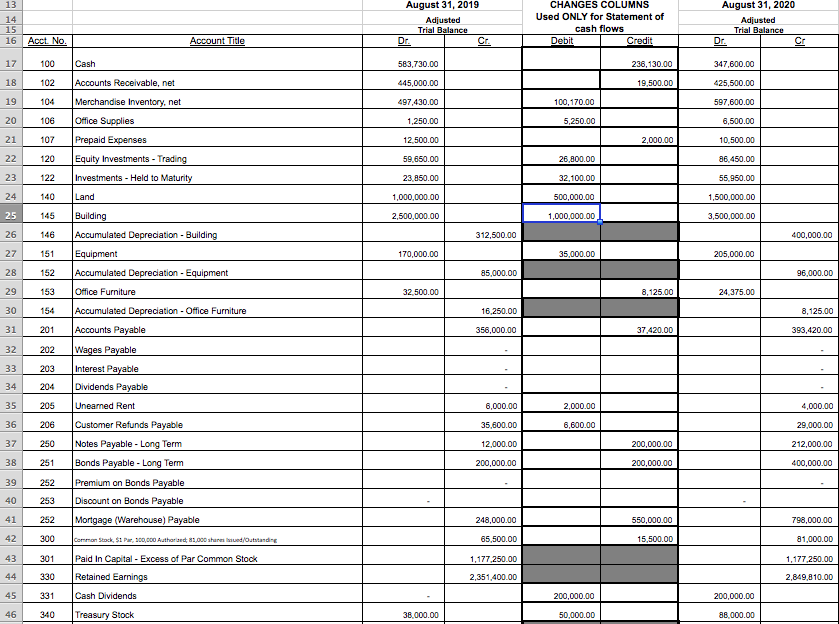The image size is (839, 624).
Task: Click the "August 31, 2019" header cell
Action: (444, 7)
